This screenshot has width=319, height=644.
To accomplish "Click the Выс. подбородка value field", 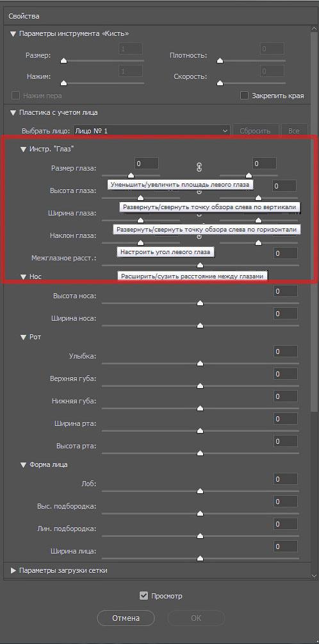I will (x=286, y=502).
